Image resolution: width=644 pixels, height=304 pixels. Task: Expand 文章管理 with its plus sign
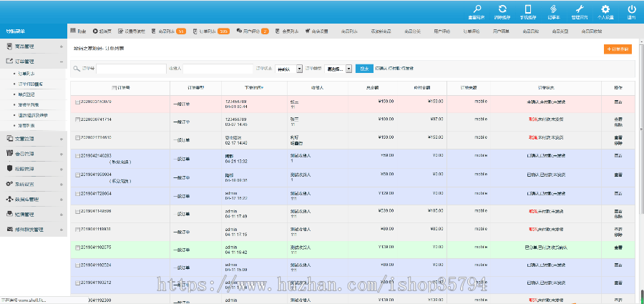[62, 139]
